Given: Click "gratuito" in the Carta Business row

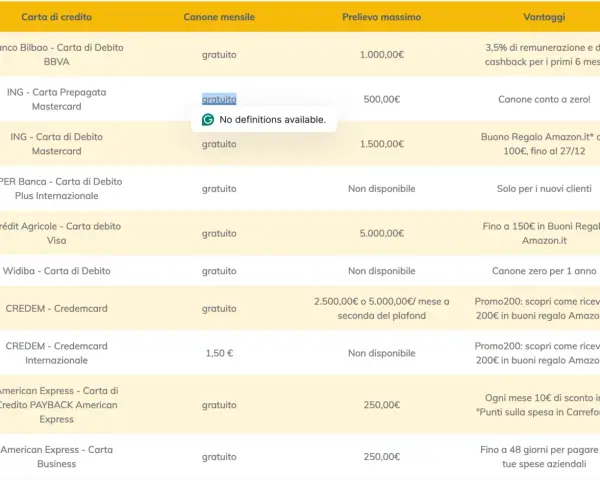Looking at the screenshot, I should click(x=219, y=457).
